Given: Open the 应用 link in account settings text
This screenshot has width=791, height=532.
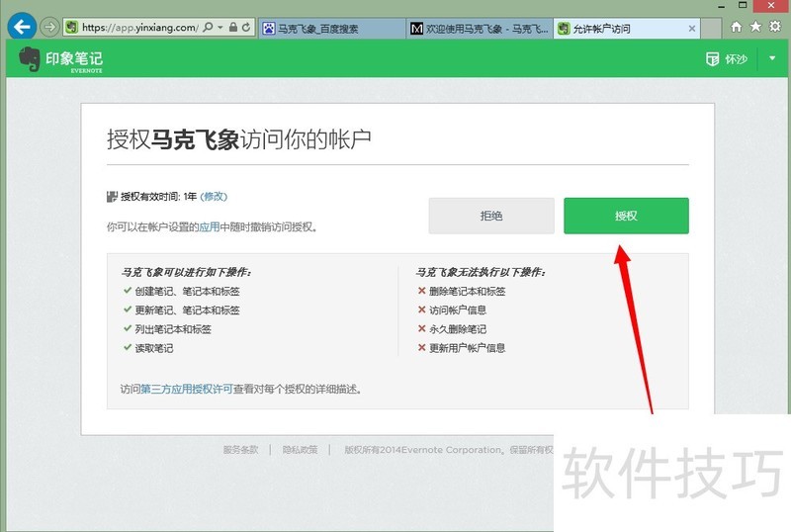Looking at the screenshot, I should [210, 227].
